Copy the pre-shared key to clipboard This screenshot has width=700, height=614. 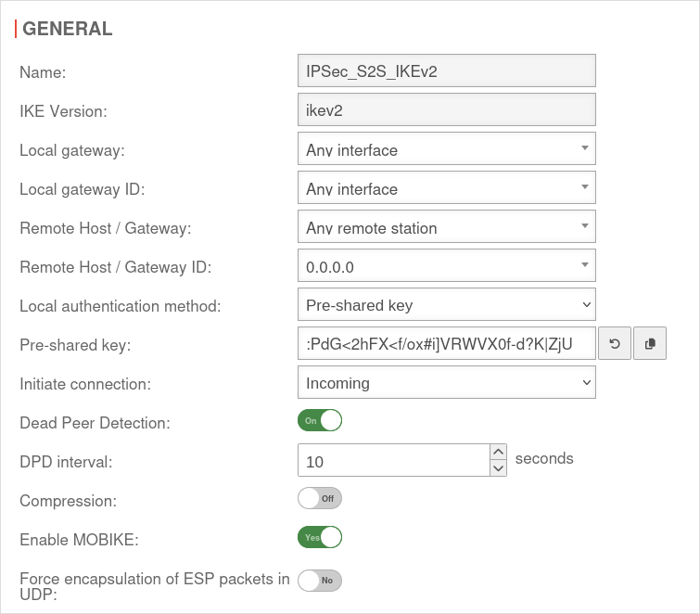(650, 344)
